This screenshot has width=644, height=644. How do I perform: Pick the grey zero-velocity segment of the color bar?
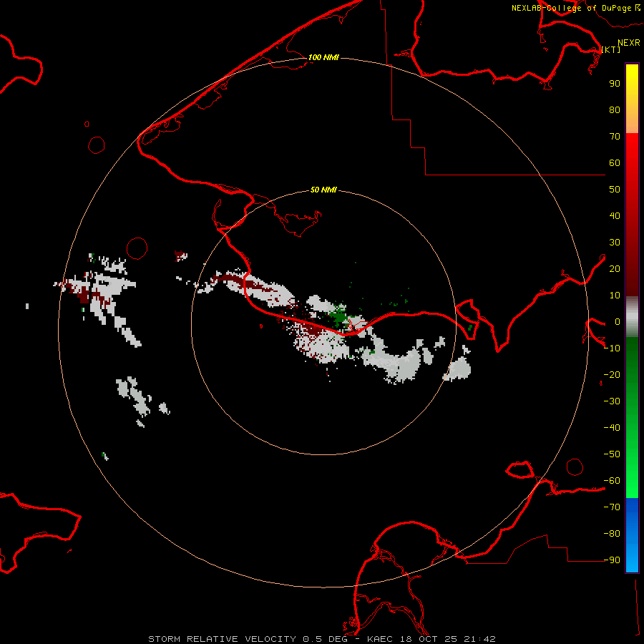pos(632,317)
